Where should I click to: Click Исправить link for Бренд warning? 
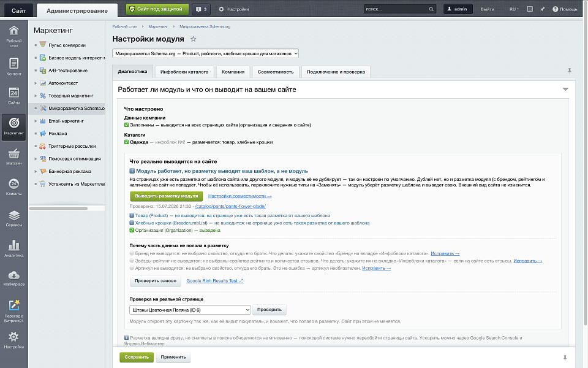(445, 253)
